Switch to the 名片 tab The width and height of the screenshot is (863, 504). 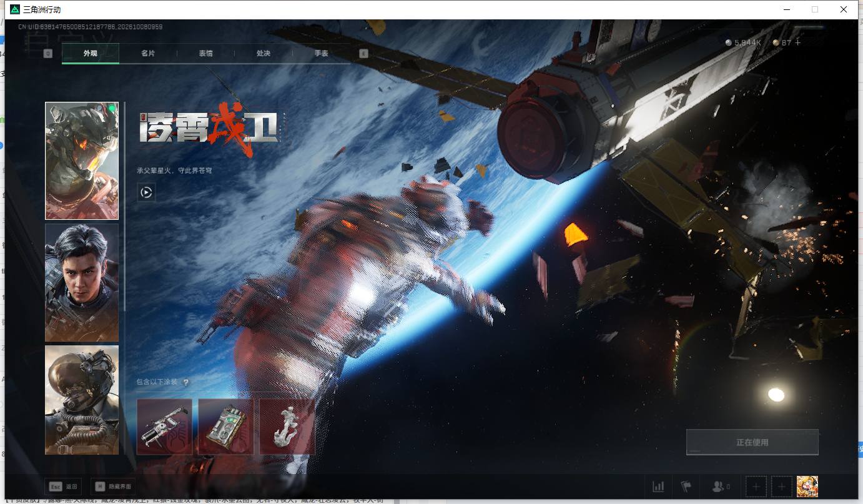148,54
